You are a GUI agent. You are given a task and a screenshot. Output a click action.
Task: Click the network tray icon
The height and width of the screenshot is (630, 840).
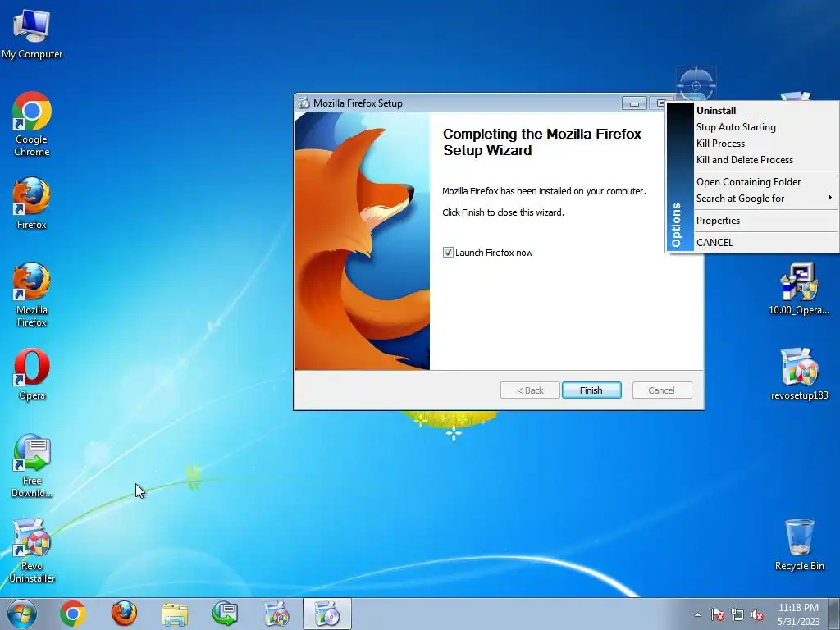[x=737, y=614]
